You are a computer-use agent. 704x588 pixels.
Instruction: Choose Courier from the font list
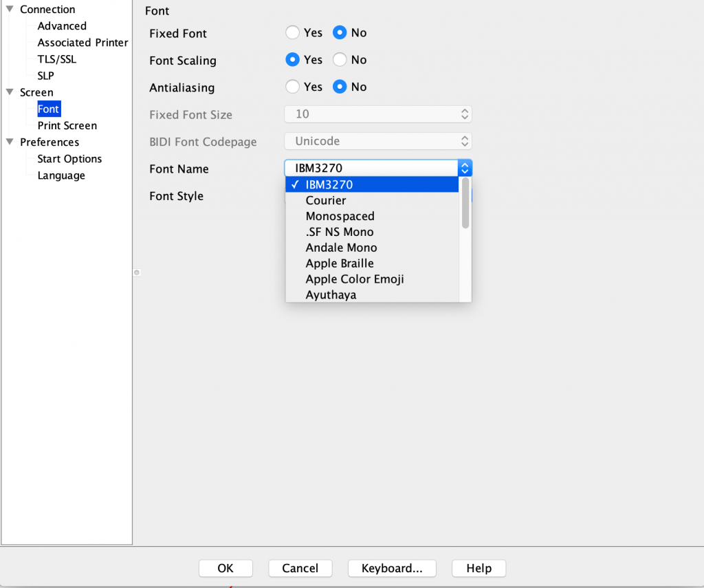point(326,201)
